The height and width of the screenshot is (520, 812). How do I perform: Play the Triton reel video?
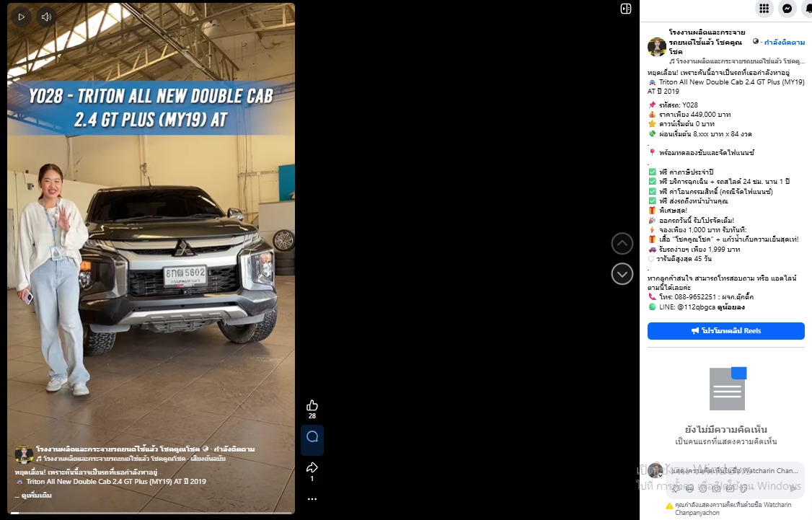[21, 17]
